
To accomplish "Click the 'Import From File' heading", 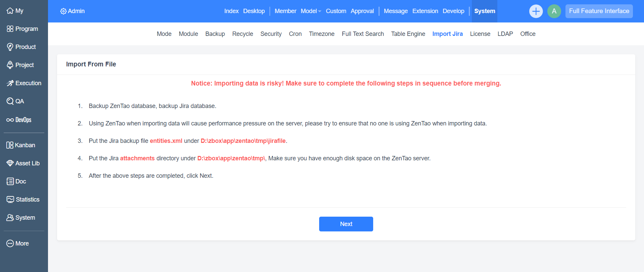I will [x=91, y=64].
